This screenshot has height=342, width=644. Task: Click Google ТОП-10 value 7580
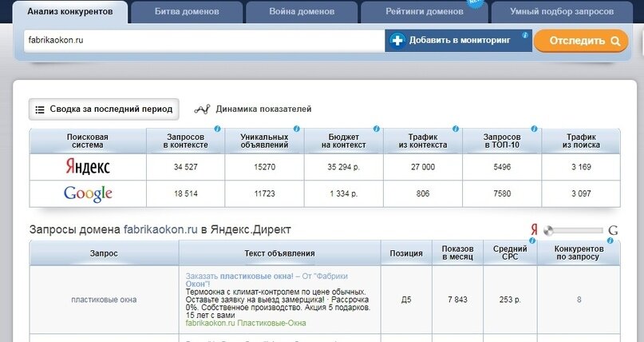[x=502, y=193]
